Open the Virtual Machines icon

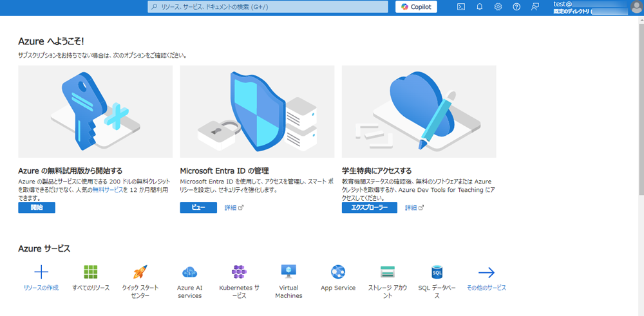click(289, 272)
